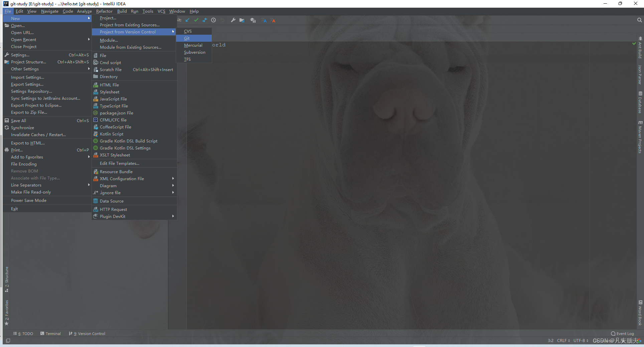Expand the Line Separators submenu
The width and height of the screenshot is (644, 347).
47,185
